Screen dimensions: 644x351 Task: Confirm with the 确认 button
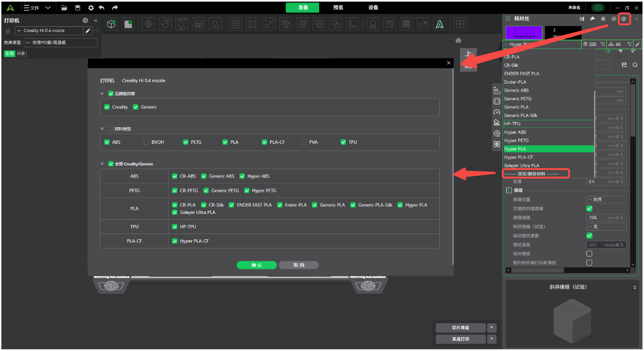[257, 265]
